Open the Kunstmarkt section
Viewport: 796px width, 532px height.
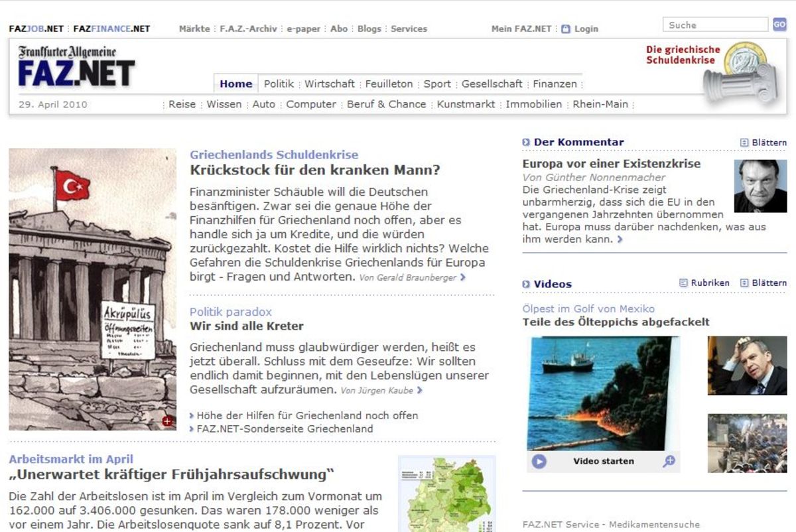pyautogui.click(x=466, y=104)
